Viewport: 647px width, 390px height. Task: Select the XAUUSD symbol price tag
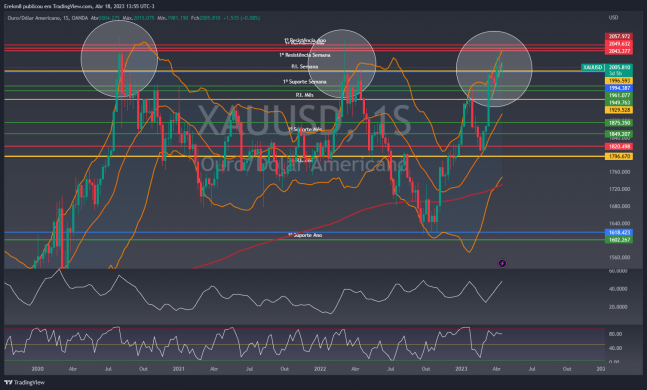593,67
